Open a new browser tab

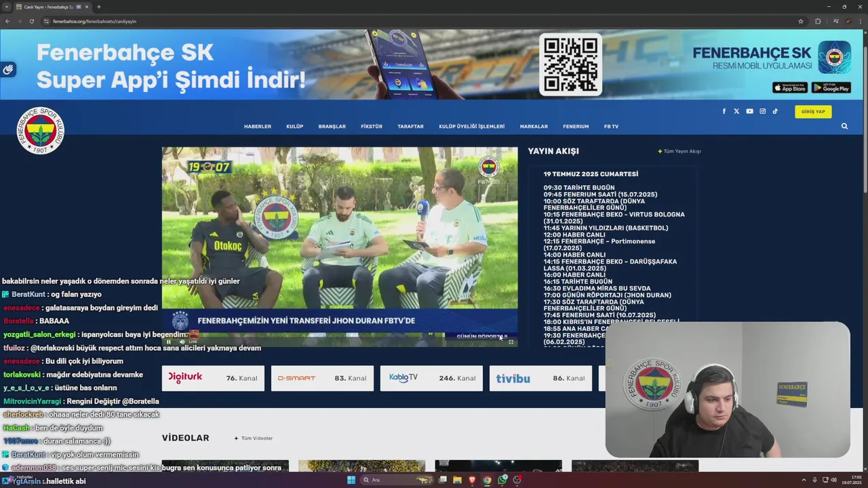(x=98, y=7)
